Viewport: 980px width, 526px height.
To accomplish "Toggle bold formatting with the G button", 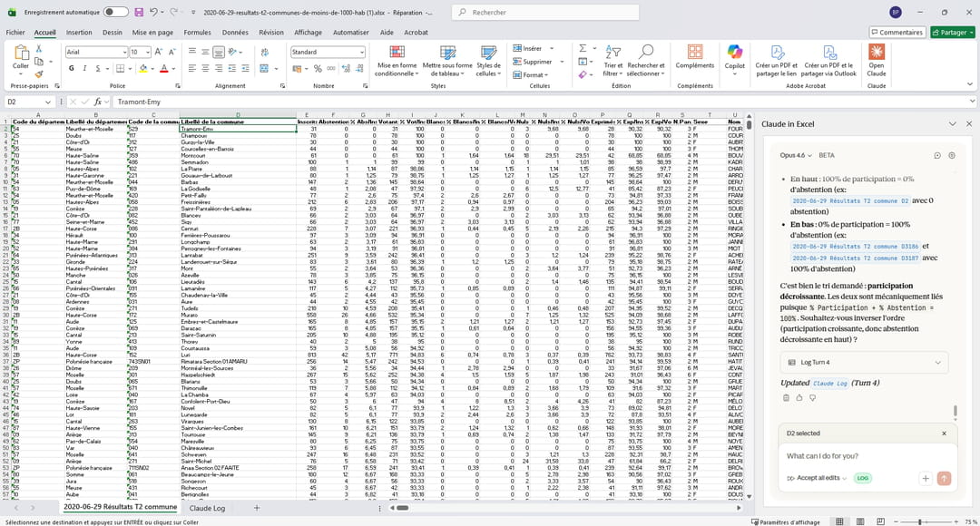I will coord(72,68).
